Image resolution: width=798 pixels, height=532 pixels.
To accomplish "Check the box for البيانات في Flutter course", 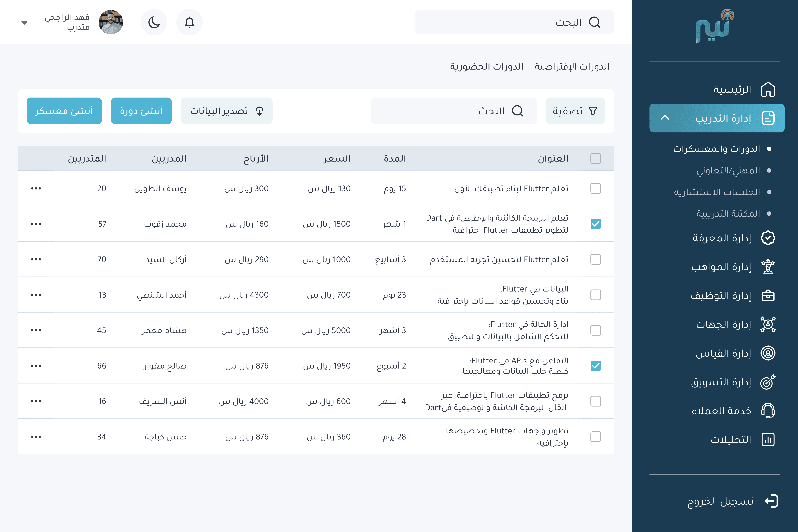I will click(x=595, y=295).
